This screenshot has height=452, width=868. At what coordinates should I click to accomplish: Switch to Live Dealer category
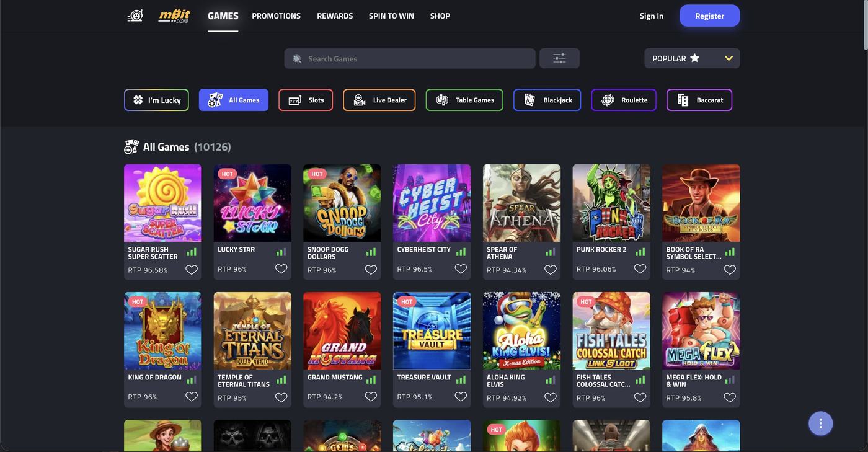coord(379,100)
